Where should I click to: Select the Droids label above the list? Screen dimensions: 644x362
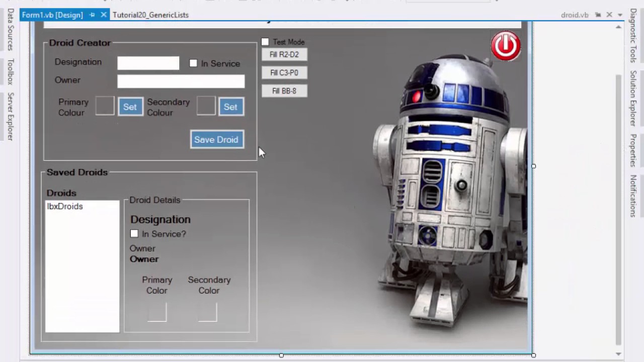pyautogui.click(x=61, y=193)
